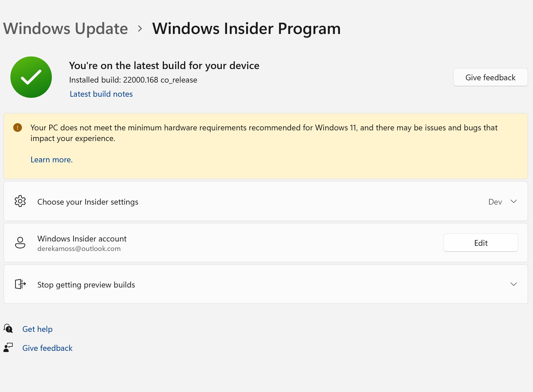Click the feedback person icon at bottom
The height and width of the screenshot is (392, 533).
8,347
